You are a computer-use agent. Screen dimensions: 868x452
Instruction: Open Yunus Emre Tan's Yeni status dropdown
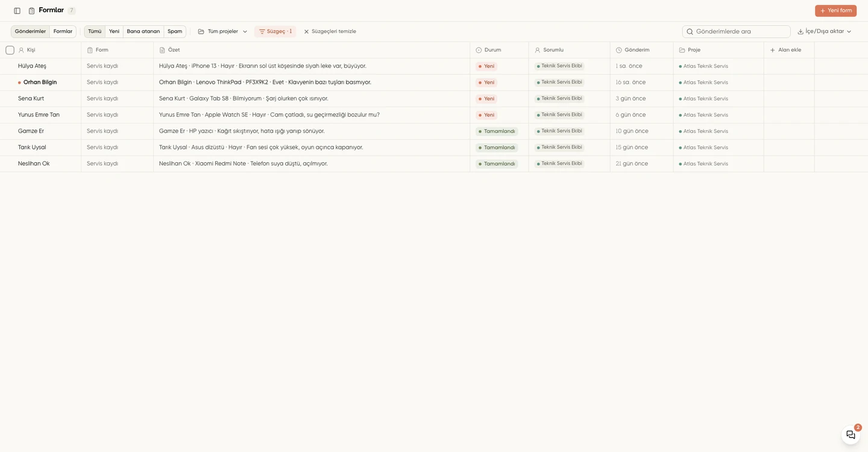486,115
